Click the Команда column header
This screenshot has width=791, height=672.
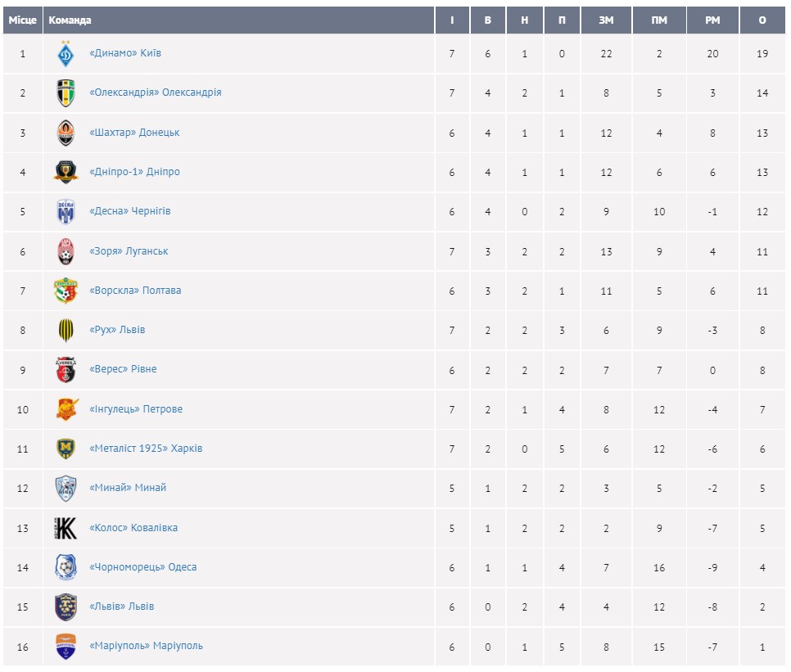point(70,20)
